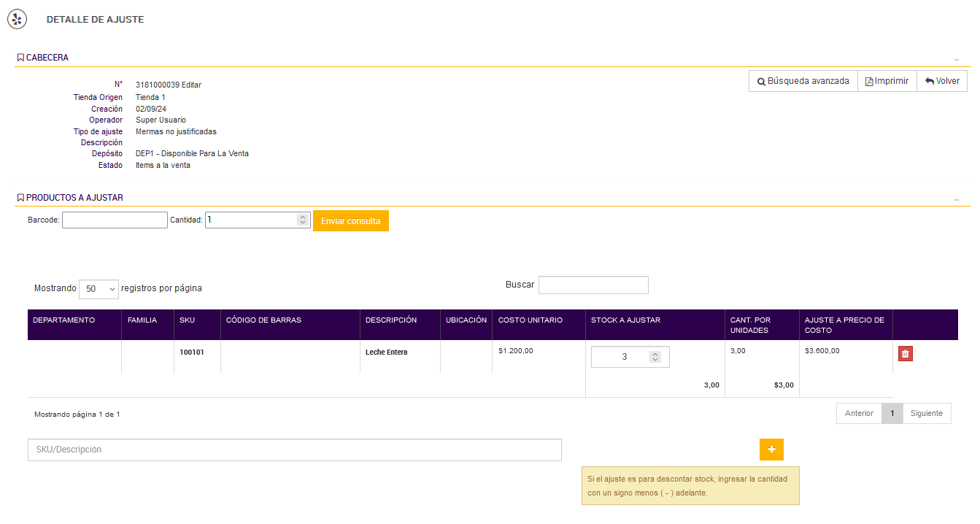Go to the Anterior page
The width and height of the screenshot is (980, 524).
click(859, 414)
